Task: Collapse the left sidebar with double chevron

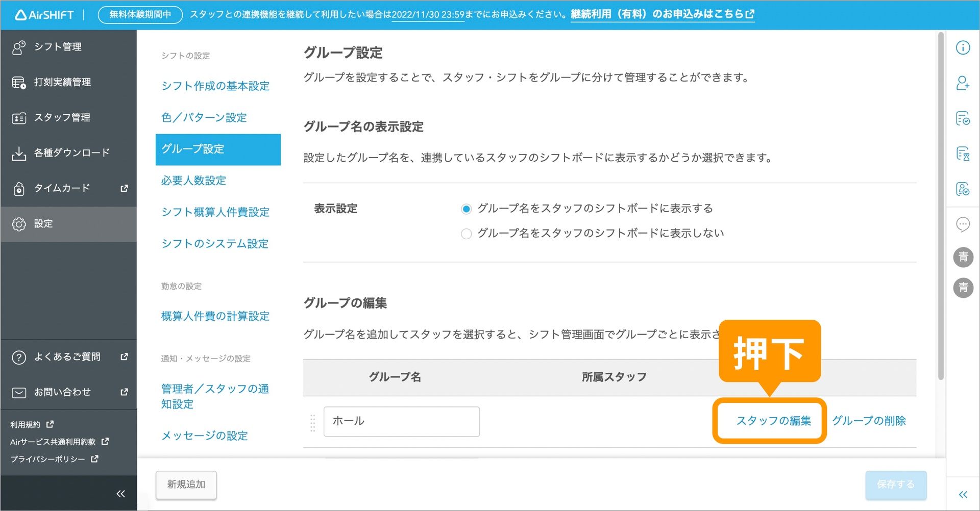Action: (120, 494)
